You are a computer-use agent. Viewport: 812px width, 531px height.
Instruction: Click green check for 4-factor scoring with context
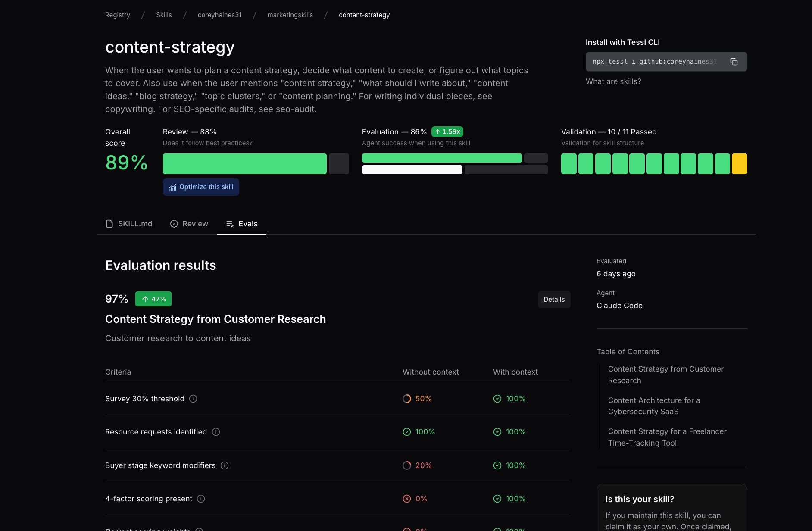[x=497, y=499]
